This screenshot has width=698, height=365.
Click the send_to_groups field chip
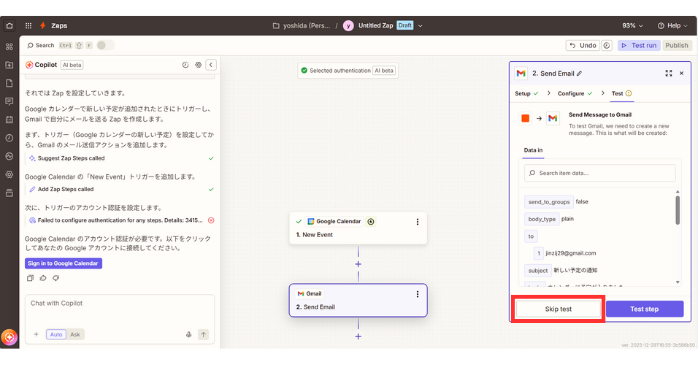tap(549, 202)
